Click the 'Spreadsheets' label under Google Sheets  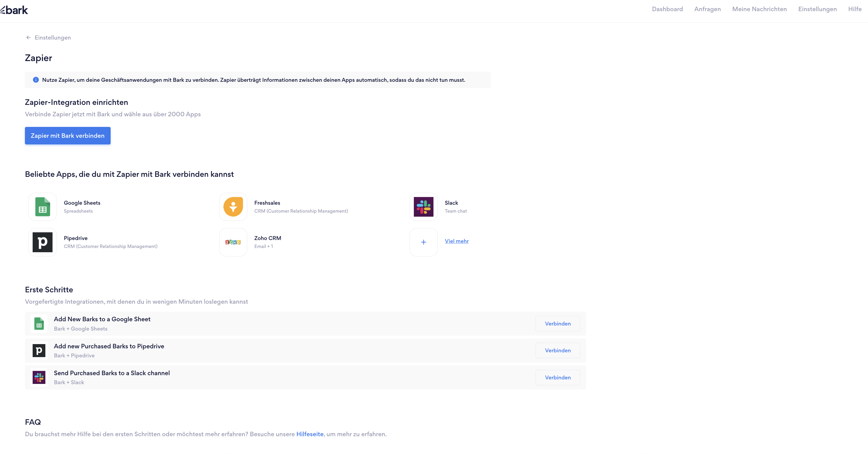click(78, 211)
